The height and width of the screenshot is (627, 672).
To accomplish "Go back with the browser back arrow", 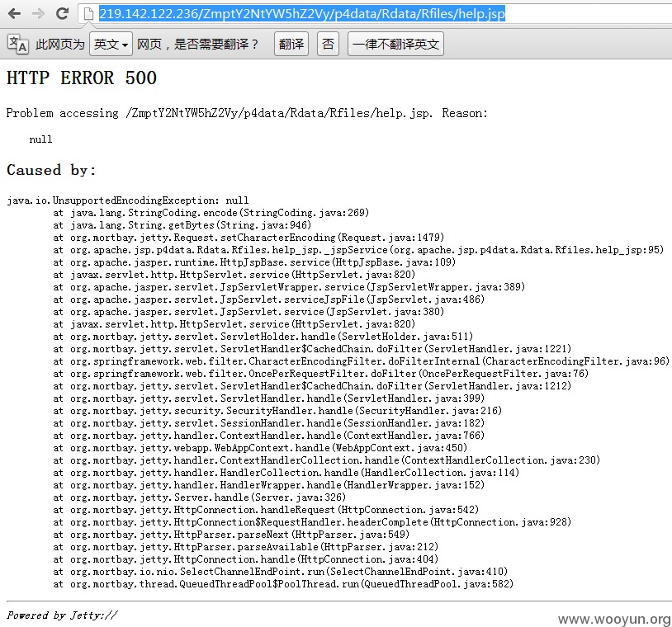I will coord(15,14).
